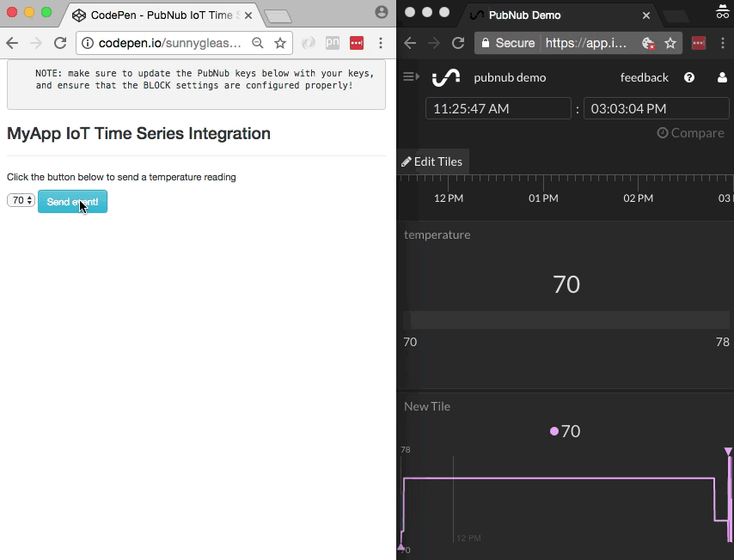The image size is (734, 560).
Task: Click the site info icon beside codepen.io
Action: [x=88, y=43]
